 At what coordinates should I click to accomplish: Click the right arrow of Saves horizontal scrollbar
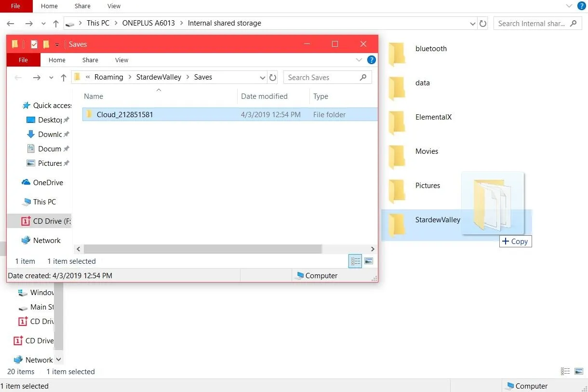click(x=373, y=249)
